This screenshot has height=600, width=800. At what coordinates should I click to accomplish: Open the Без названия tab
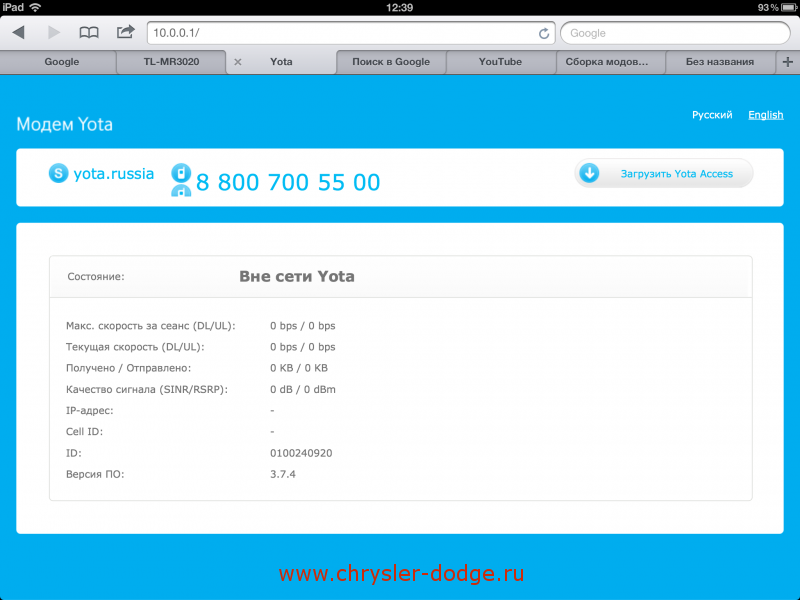coord(720,62)
